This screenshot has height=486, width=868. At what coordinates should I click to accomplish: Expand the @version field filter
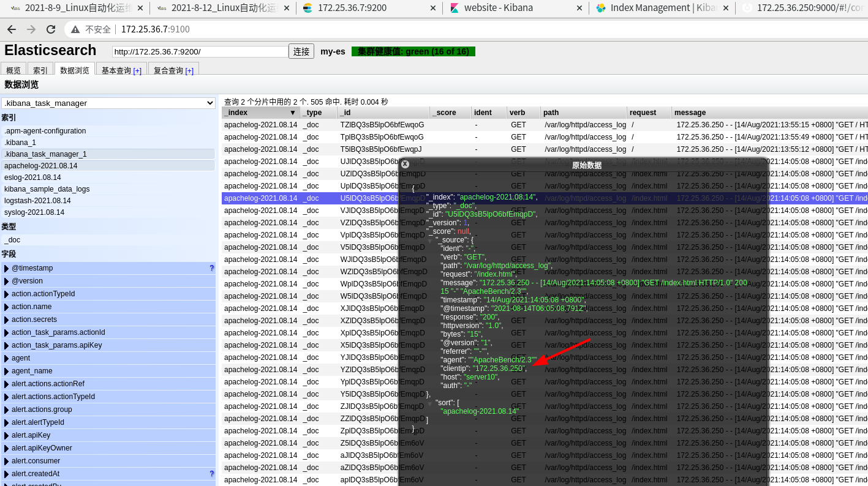tap(7, 281)
